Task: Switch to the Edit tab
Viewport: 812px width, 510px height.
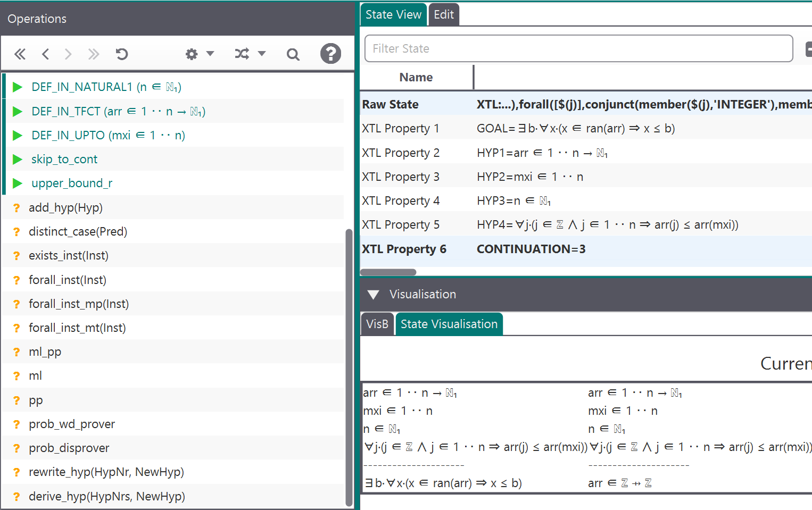Action: (x=443, y=15)
